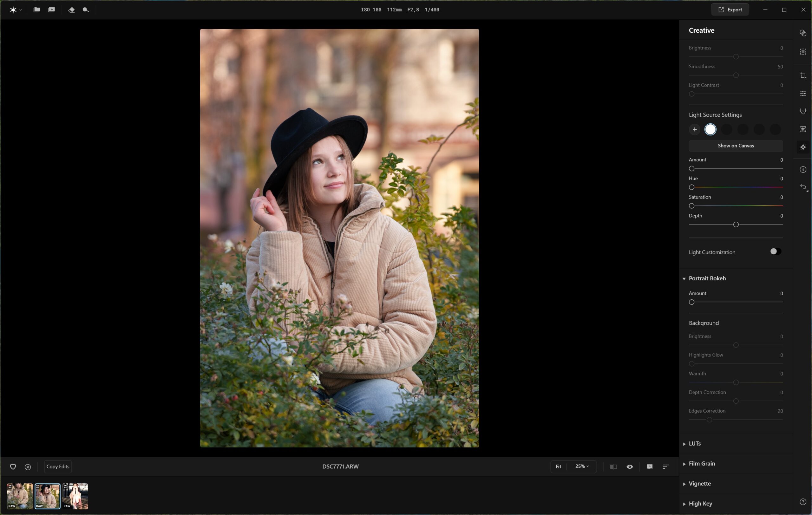Open the Eraser tool in top toolbar

(x=71, y=10)
